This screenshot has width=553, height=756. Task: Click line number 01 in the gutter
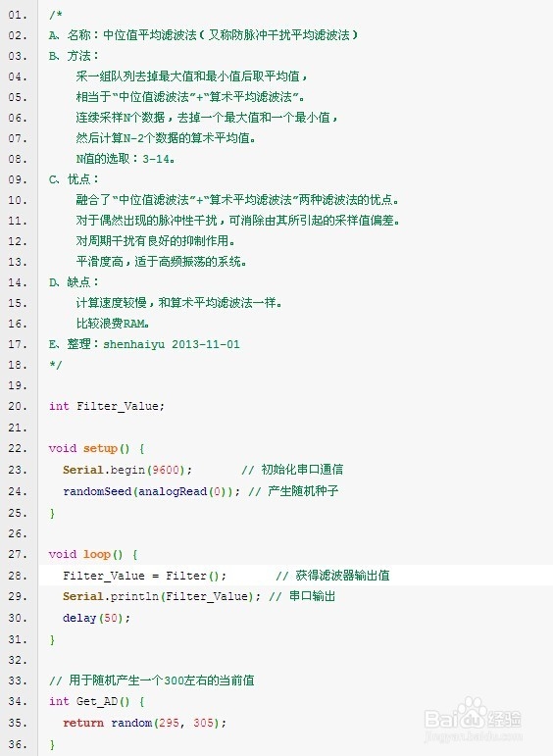(18, 15)
